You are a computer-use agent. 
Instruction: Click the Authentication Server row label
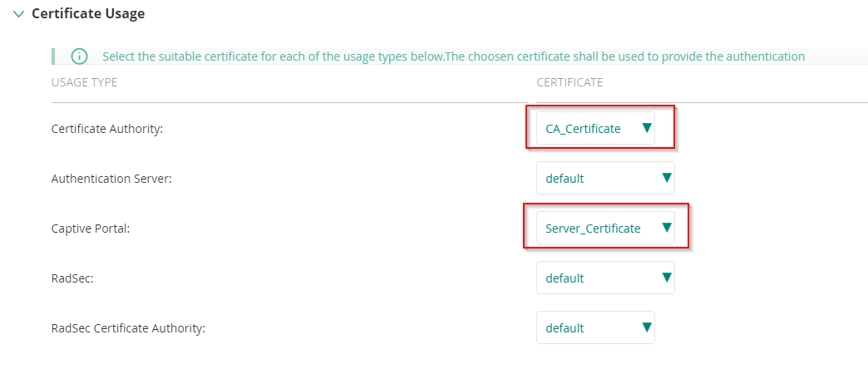point(111,180)
